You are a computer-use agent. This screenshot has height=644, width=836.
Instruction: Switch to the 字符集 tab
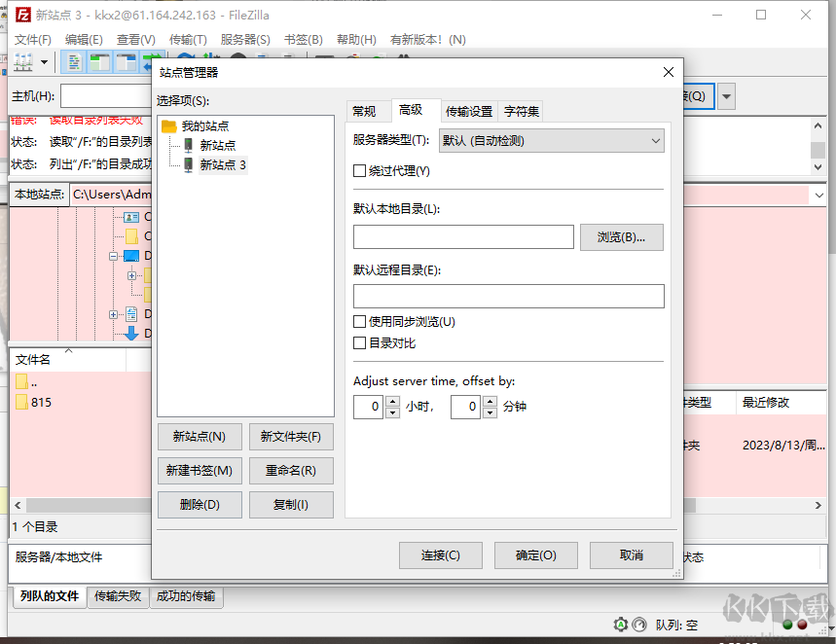pos(521,112)
